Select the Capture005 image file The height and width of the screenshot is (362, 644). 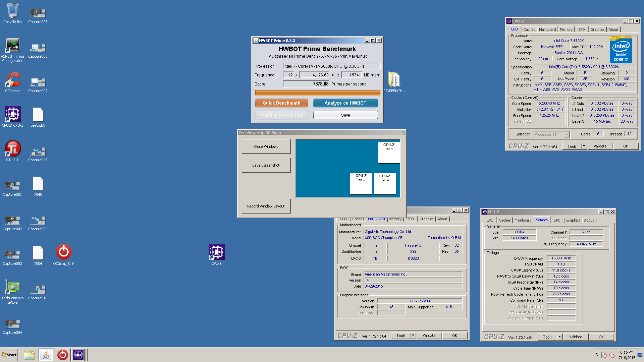(x=38, y=16)
